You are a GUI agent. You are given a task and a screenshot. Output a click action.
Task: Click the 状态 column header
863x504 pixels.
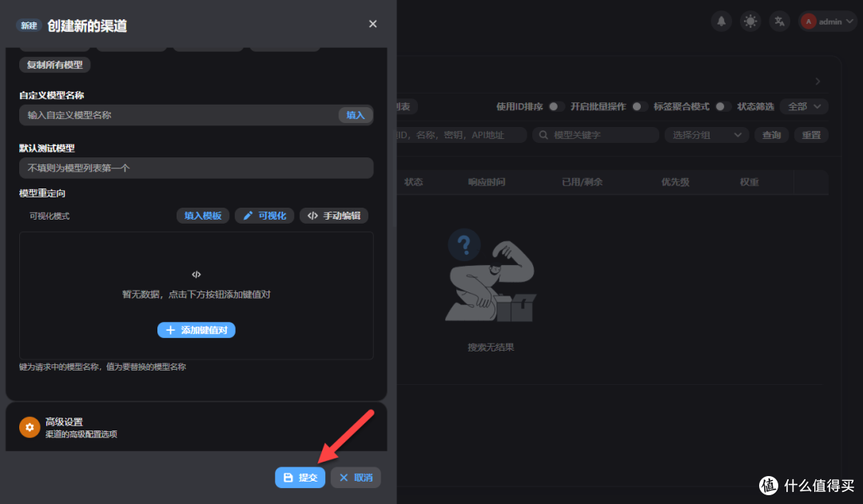tap(413, 182)
